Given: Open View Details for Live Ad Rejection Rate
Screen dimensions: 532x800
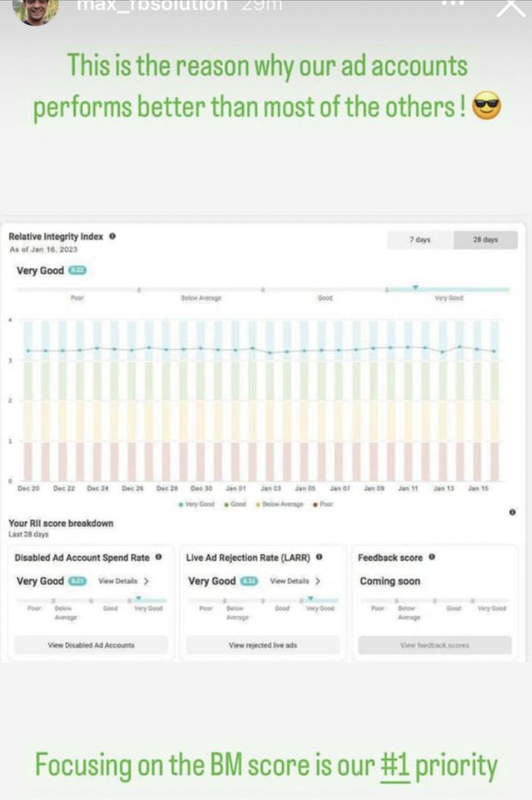Looking at the screenshot, I should coord(289,581).
